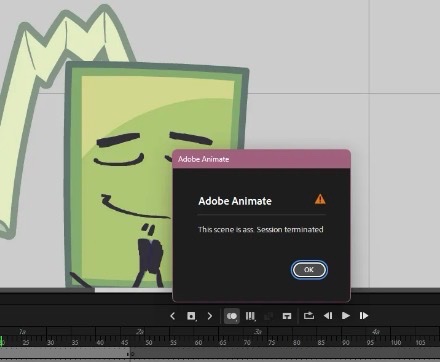Click OK in the Adobe Animate dialog
The height and width of the screenshot is (362, 440).
click(309, 270)
